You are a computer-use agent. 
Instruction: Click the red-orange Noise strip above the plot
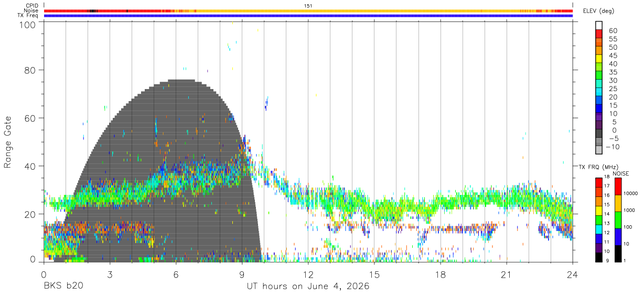(x=308, y=10)
